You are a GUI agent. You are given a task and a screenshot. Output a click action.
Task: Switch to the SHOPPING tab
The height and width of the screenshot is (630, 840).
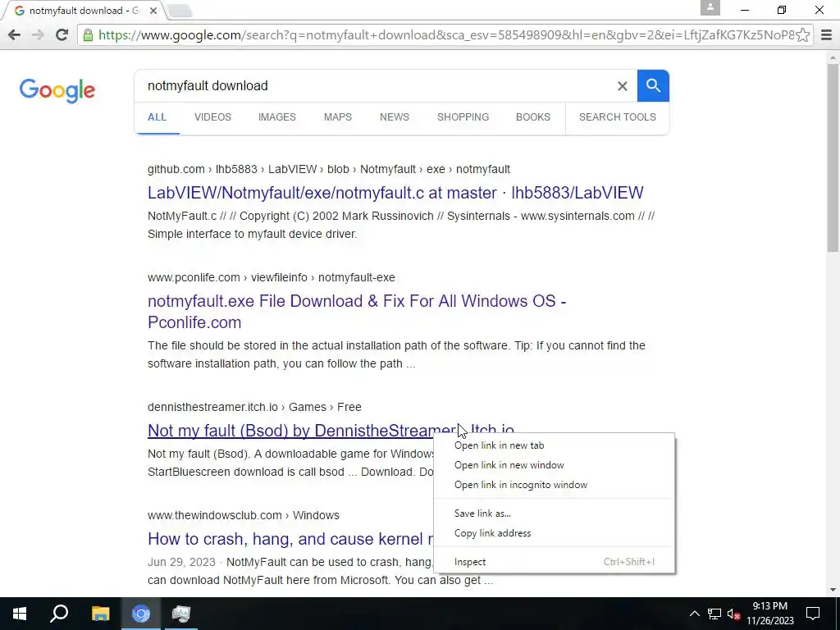pyautogui.click(x=463, y=116)
